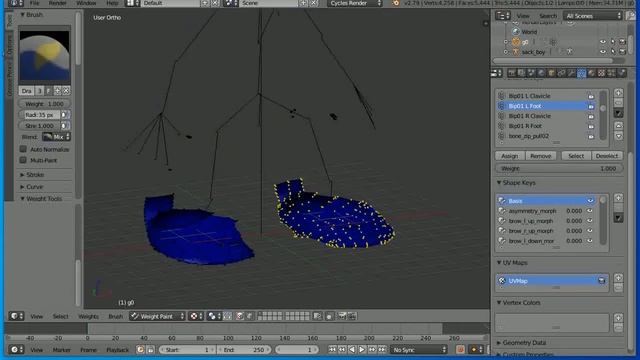Mute the asymmetry_morph shape key
Image resolution: width=640 pixels, height=360 pixels.
click(x=590, y=211)
